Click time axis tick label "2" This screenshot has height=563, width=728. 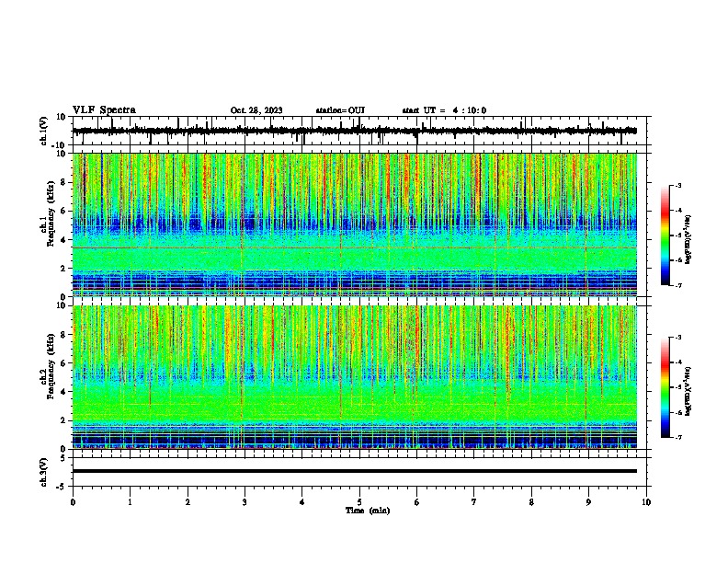188,502
